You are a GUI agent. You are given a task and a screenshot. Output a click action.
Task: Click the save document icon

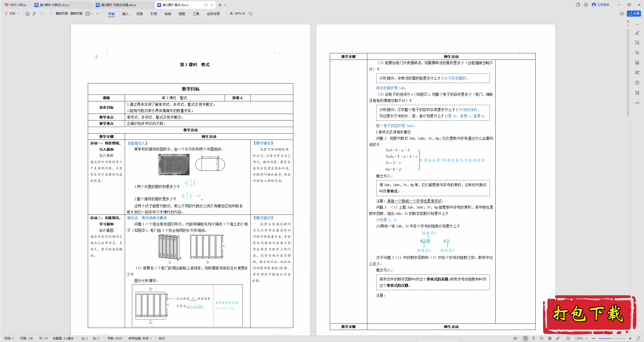pyautogui.click(x=28, y=14)
